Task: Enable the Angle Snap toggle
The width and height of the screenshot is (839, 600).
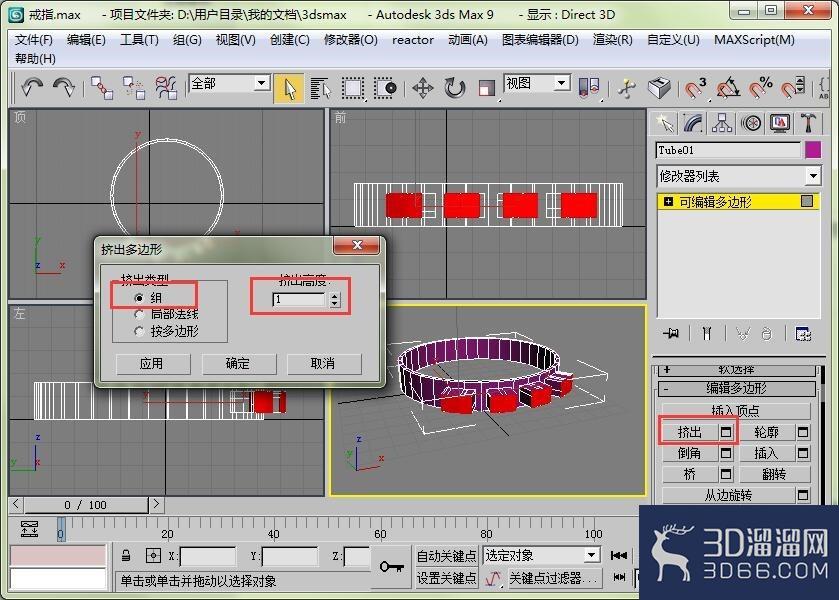Action: (728, 88)
